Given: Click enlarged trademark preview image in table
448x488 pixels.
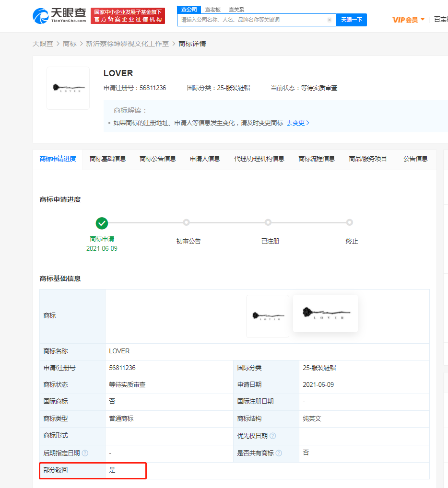Looking at the screenshot, I should 325,314.
